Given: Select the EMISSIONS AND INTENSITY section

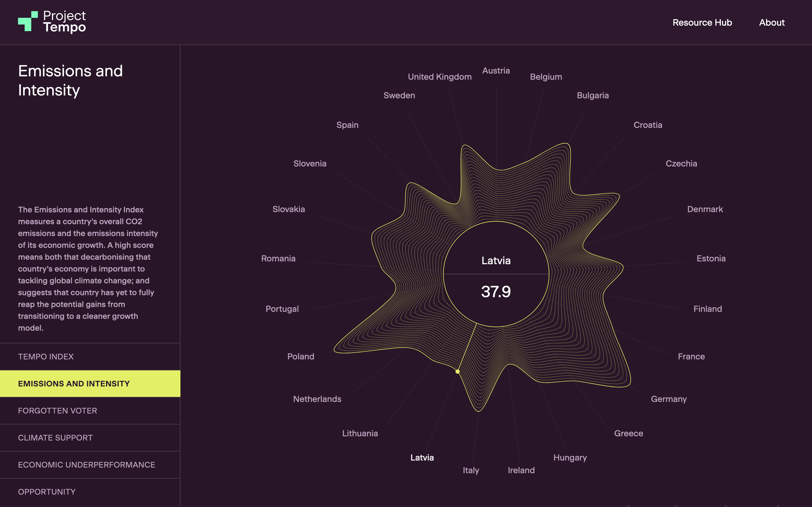Looking at the screenshot, I should click(x=74, y=383).
